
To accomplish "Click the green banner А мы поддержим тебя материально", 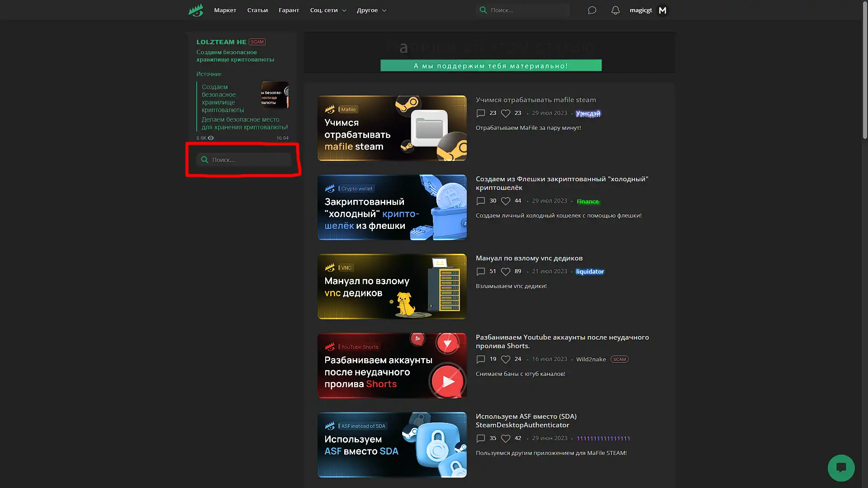I will point(491,66).
